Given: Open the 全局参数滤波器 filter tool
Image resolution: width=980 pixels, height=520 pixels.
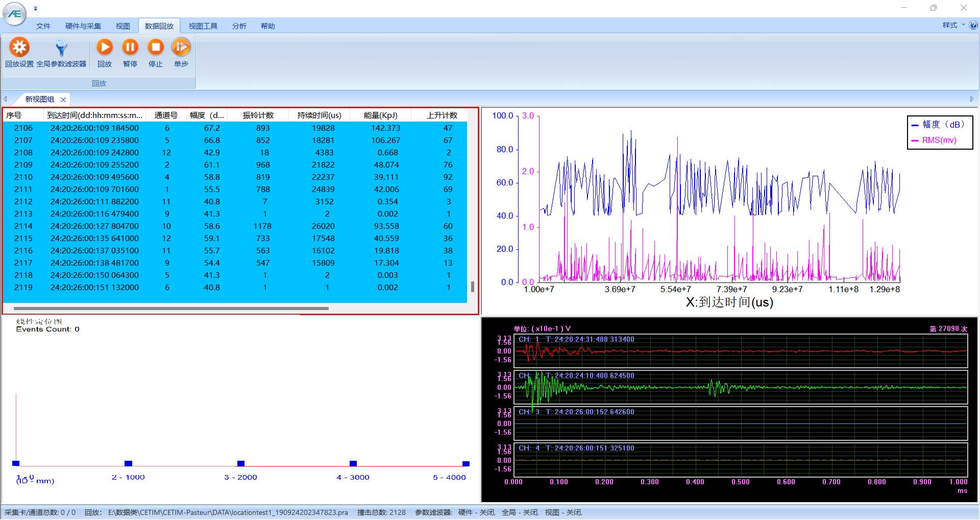Looking at the screenshot, I should [x=61, y=53].
